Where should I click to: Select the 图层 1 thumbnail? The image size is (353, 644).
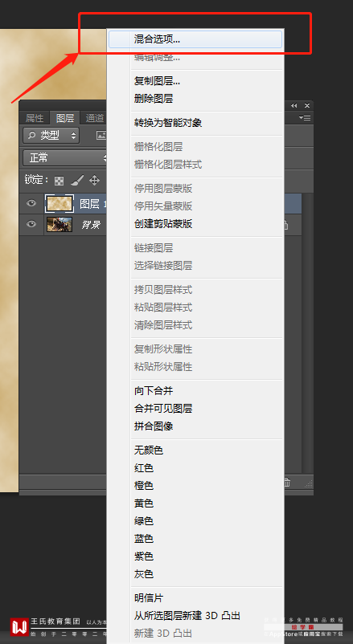(x=60, y=204)
